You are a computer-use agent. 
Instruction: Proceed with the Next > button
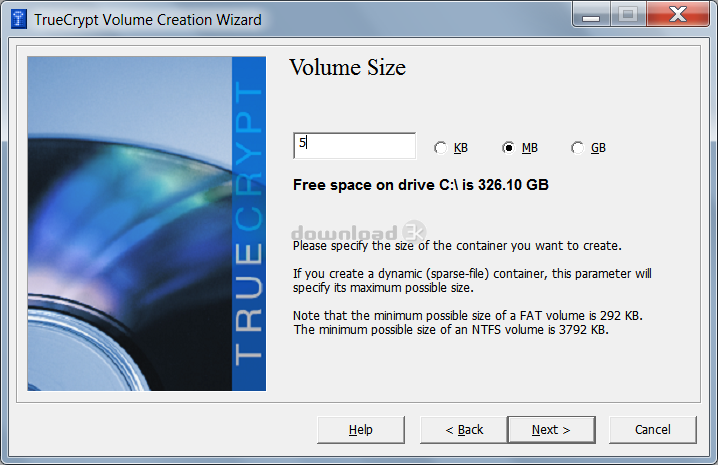[x=551, y=430]
